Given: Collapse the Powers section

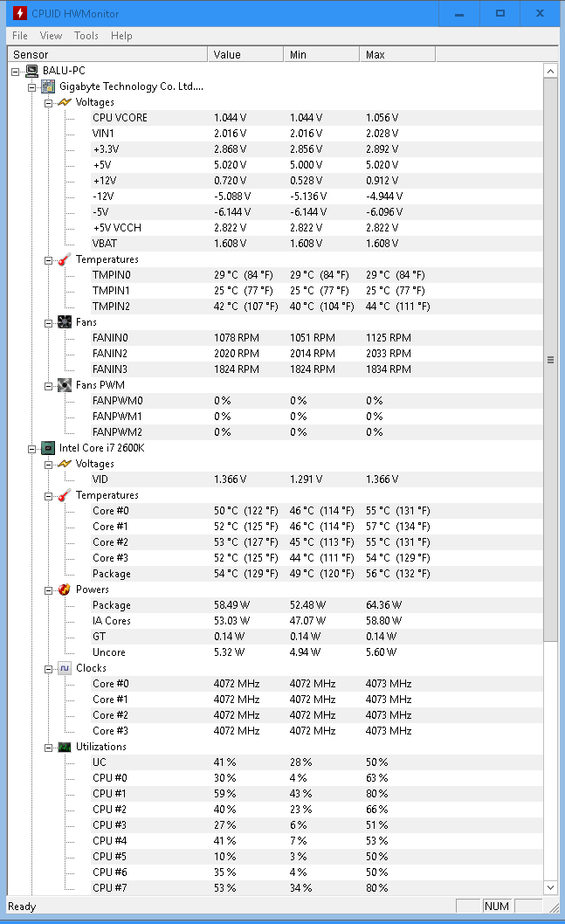Looking at the screenshot, I should 48,590.
